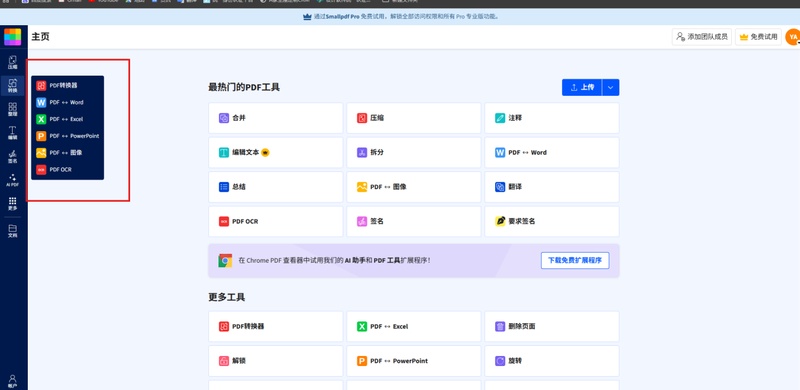
Task: Click the Smallpdf Pro free trial banner
Action: [400, 16]
